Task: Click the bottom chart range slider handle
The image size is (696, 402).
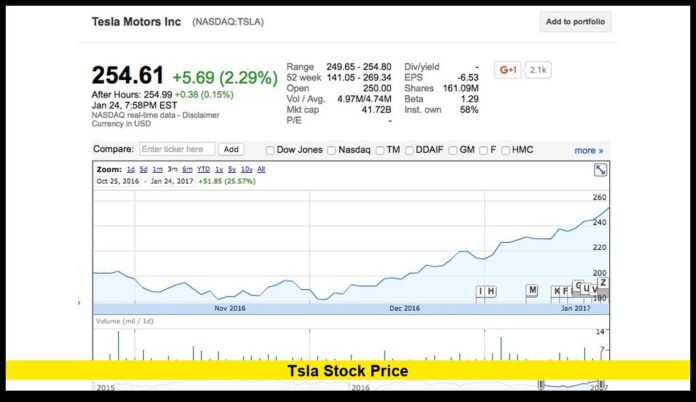Action: [x=541, y=385]
